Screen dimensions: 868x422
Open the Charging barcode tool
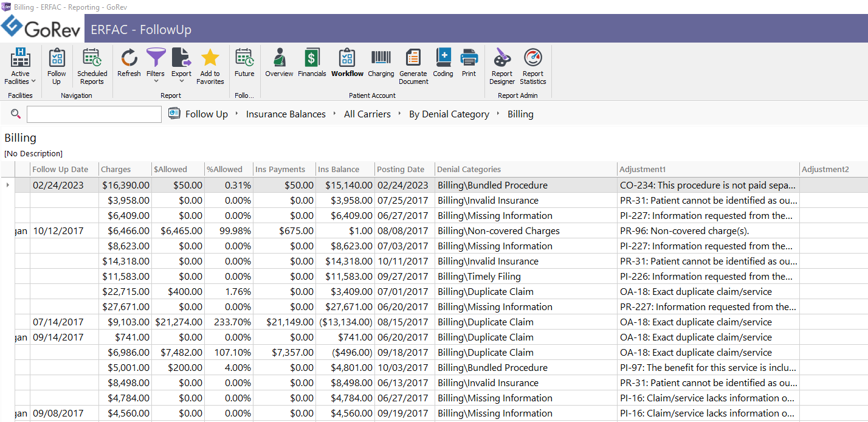381,63
